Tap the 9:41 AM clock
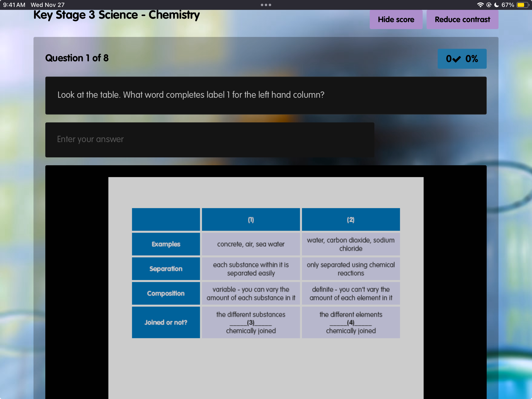Screen dimensions: 532x399 coord(14,5)
